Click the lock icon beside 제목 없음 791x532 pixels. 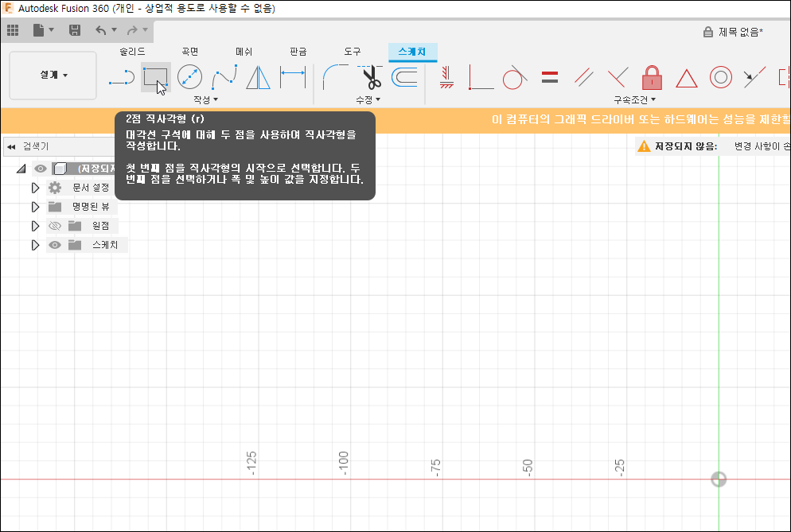[707, 32]
